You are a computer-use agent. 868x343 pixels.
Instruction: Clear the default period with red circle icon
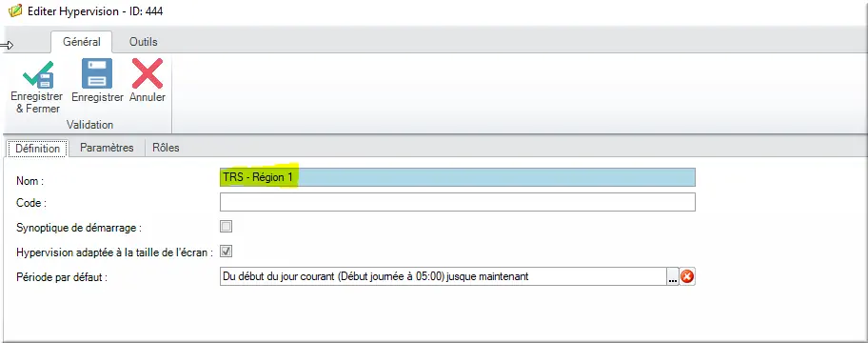click(687, 276)
